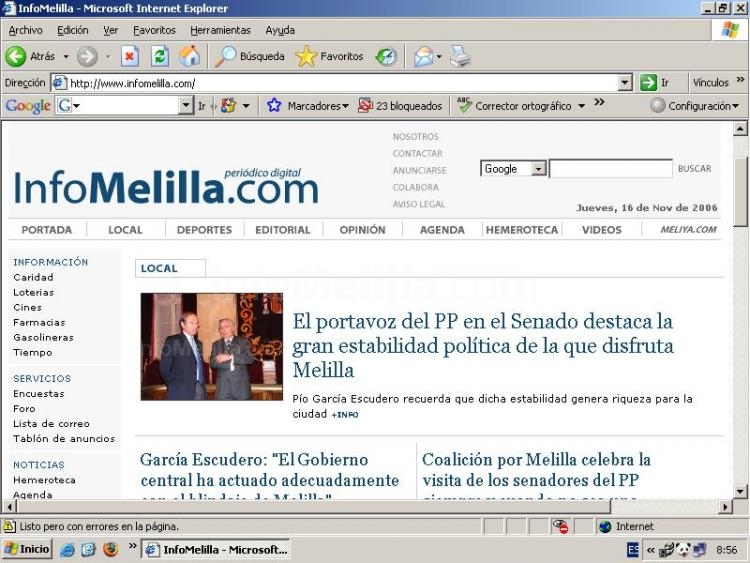Screen dimensions: 750x563
Task: Click the horizontal scroll right arrow
Action: point(726,506)
